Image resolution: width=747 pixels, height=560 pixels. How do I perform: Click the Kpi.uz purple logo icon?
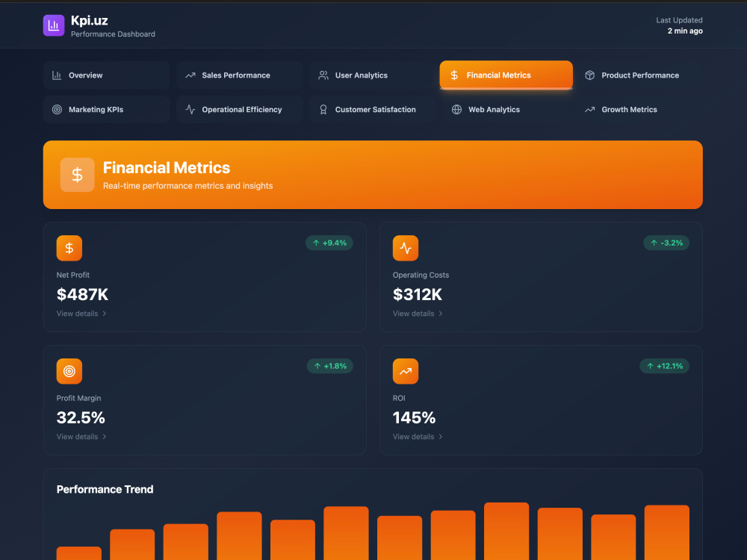coord(53,25)
